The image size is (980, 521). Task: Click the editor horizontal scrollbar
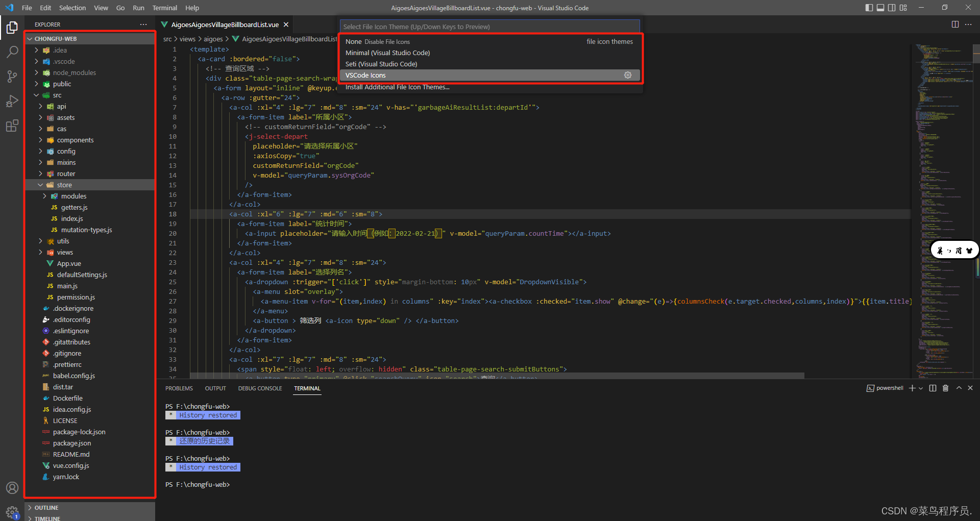click(x=497, y=376)
